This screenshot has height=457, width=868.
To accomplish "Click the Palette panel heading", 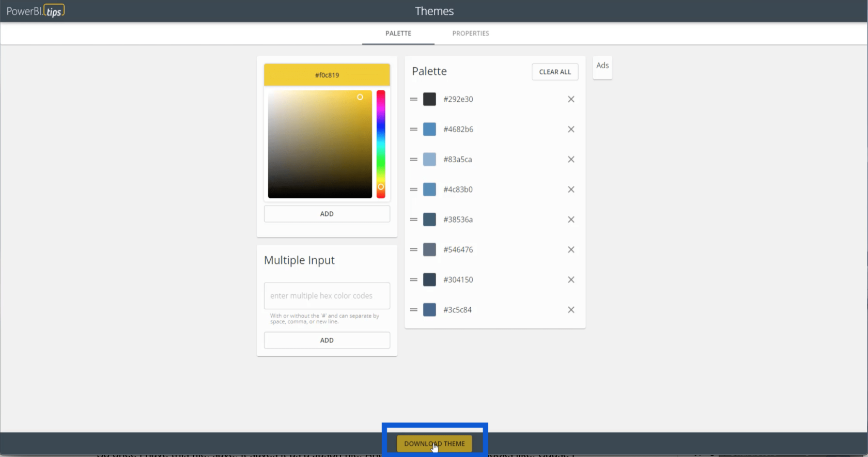I will (x=429, y=71).
